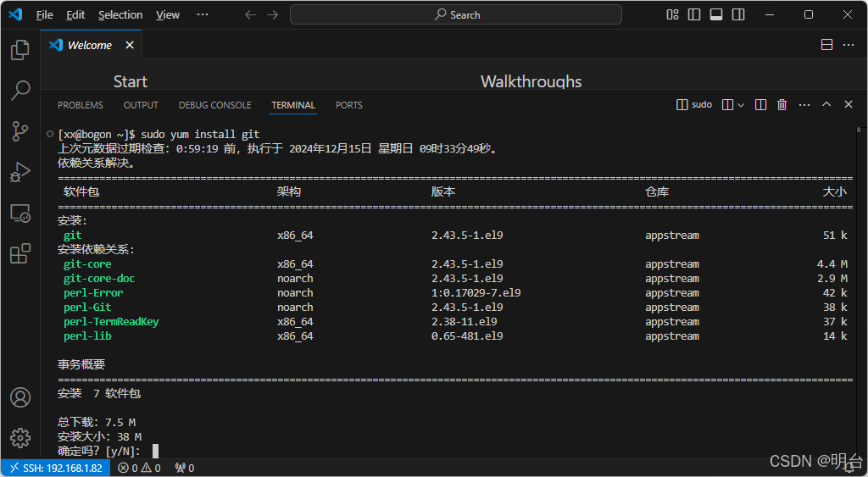Open the Run and Debug view
The height and width of the screenshot is (477, 868).
click(x=20, y=172)
